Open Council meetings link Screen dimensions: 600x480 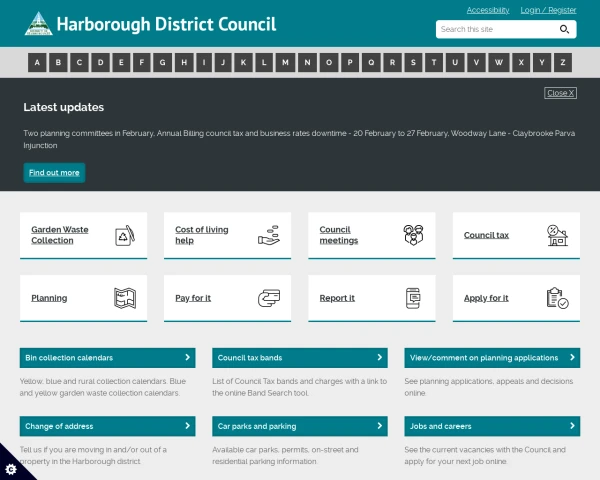pyautogui.click(x=339, y=235)
